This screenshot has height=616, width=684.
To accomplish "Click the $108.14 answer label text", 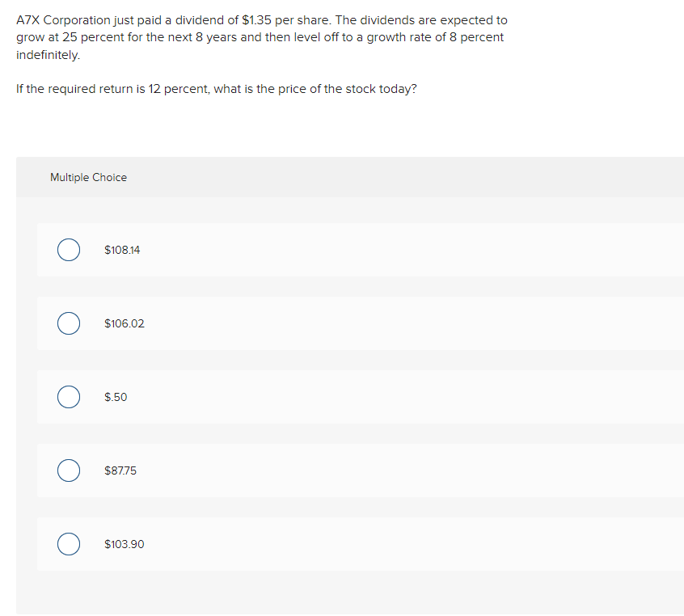I will coord(122,250).
